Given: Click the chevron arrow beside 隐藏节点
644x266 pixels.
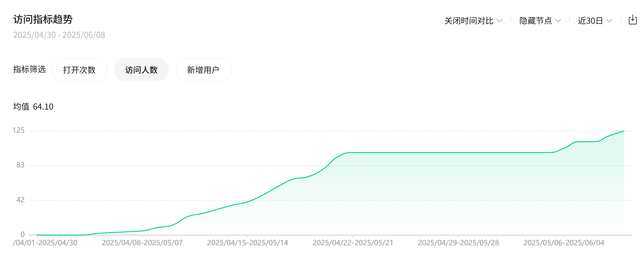Looking at the screenshot, I should [558, 21].
